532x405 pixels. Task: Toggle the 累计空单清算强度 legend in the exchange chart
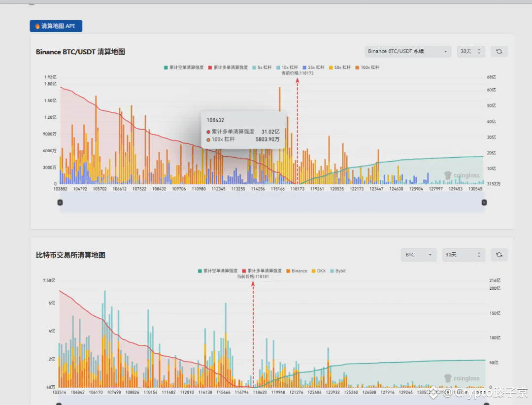[218, 271]
